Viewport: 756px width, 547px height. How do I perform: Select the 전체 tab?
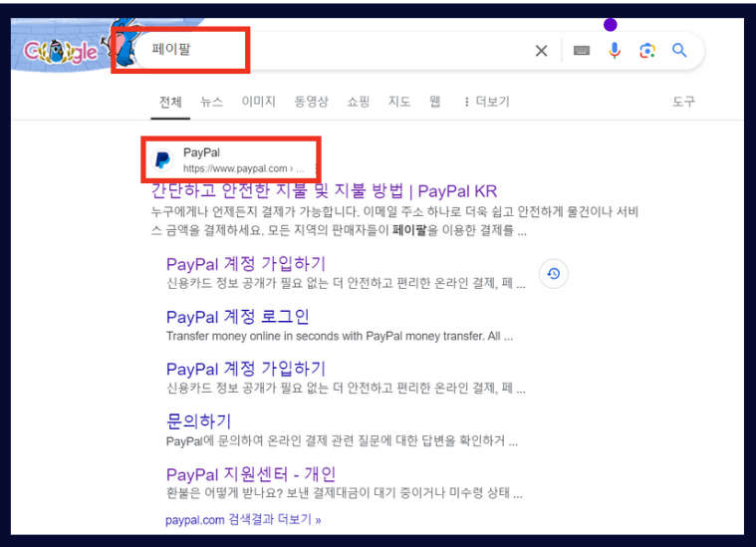[x=170, y=102]
